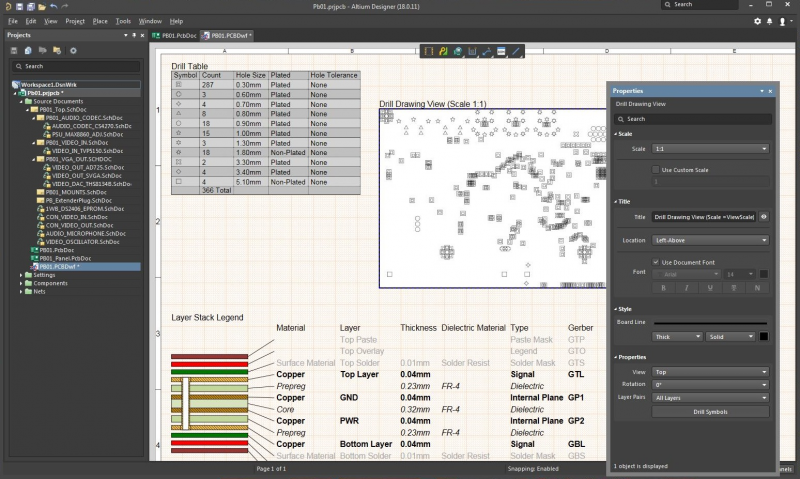Open the Place menu
800x479 pixels.
pos(100,20)
